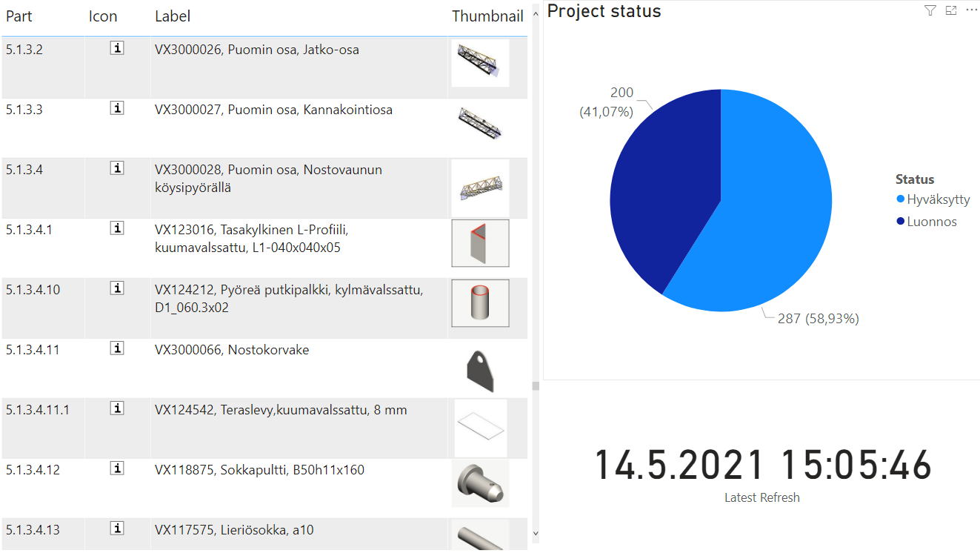Viewport: 980px width, 553px height.
Task: Click info icon for Sokkapultti row
Action: 116,468
